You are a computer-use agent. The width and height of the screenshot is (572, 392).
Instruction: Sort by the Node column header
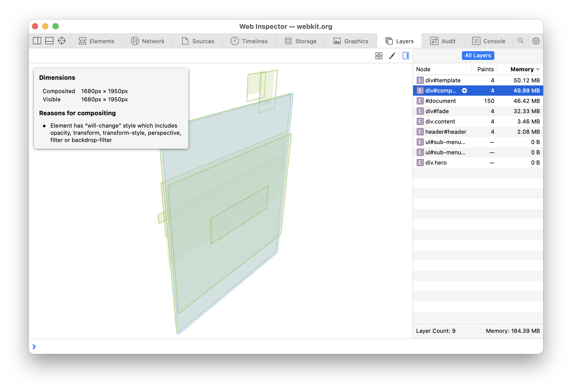coord(423,69)
